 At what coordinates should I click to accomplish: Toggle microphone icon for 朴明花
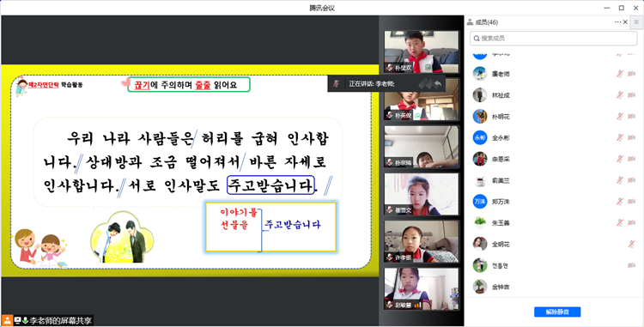tap(620, 116)
